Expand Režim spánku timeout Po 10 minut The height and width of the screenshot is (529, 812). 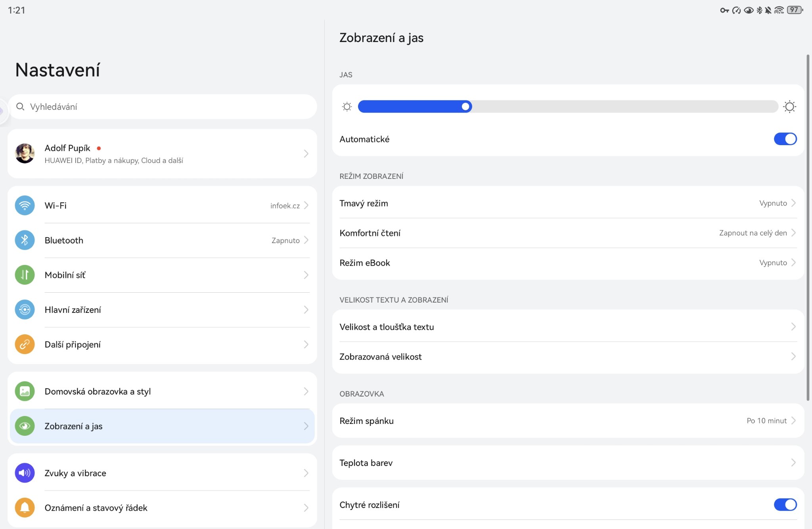coord(568,421)
